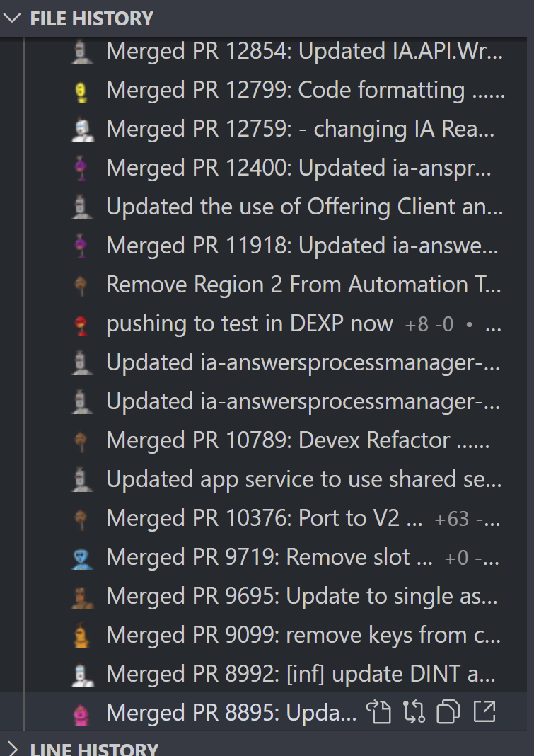Open PR 8895 commit externally via the last icon
Viewport: 534px width, 756px height.
[x=485, y=712]
